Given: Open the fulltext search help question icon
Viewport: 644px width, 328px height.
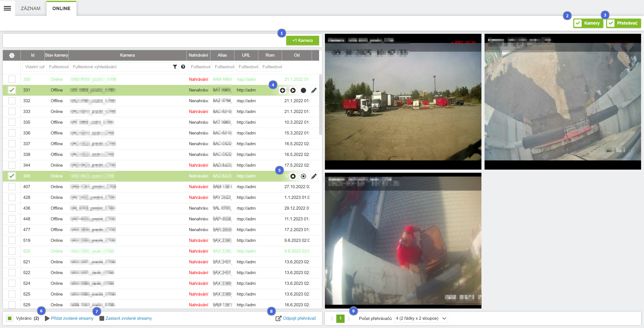Looking at the screenshot, I should (x=183, y=67).
